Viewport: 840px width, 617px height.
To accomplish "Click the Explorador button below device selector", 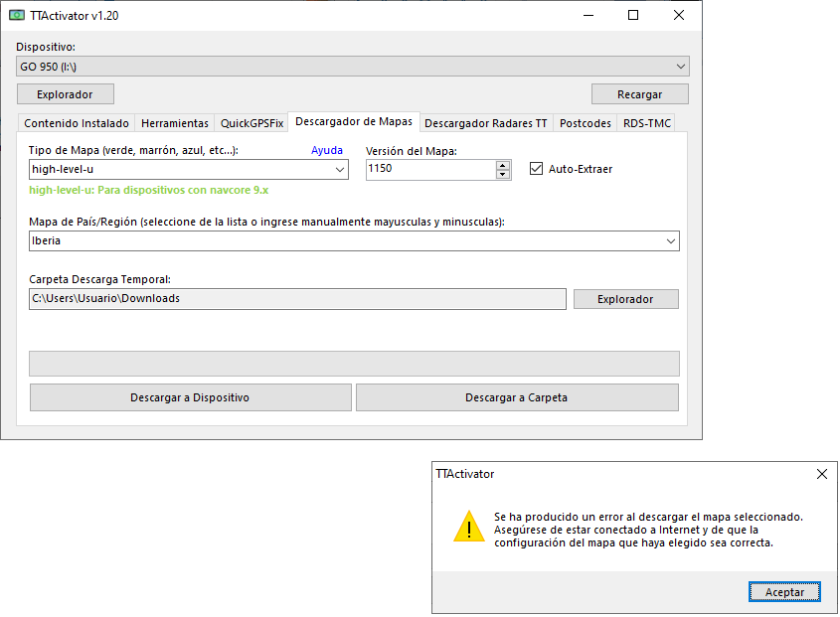I will (x=66, y=94).
